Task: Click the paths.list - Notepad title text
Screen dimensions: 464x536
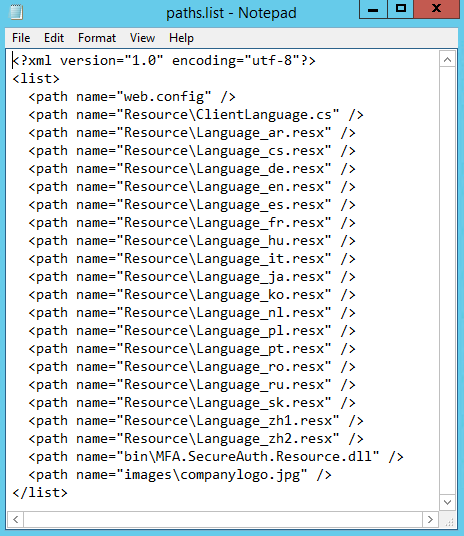Action: (231, 13)
